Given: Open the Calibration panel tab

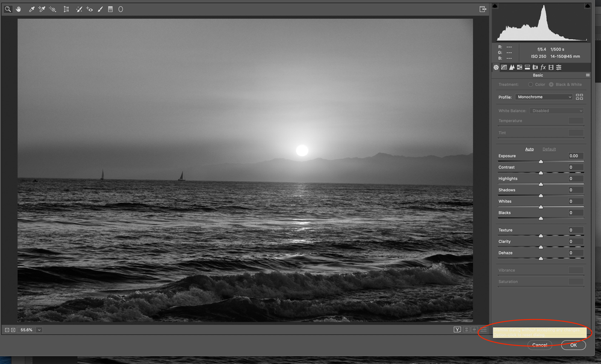Looking at the screenshot, I should (551, 67).
